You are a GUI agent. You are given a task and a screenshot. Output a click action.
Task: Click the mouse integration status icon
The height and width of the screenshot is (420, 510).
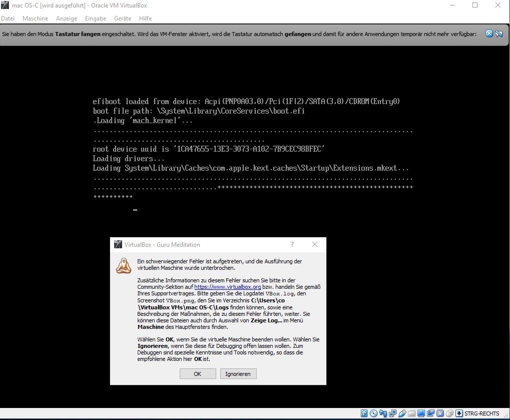[x=449, y=413]
